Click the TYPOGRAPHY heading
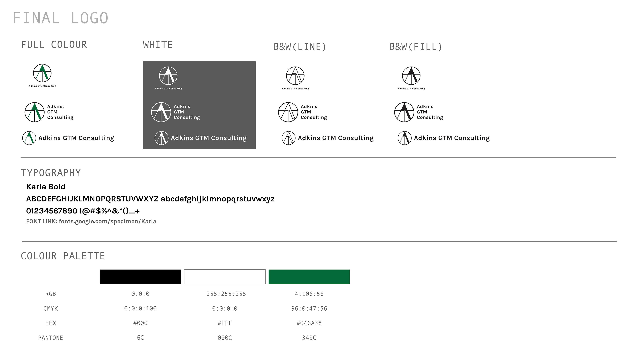Viewport: 644px width, 362px height. 51,173
